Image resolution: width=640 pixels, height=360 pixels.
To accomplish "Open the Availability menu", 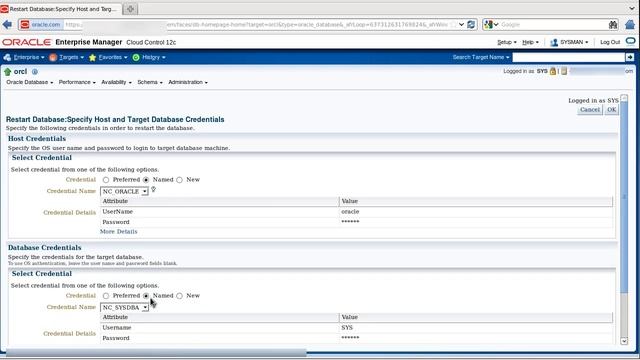I will (116, 82).
